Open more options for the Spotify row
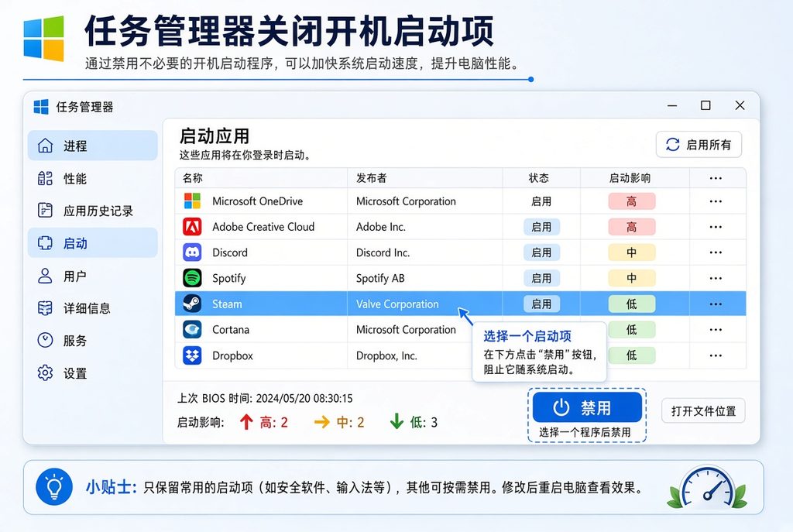Viewport: 793px width, 532px height. (x=716, y=278)
